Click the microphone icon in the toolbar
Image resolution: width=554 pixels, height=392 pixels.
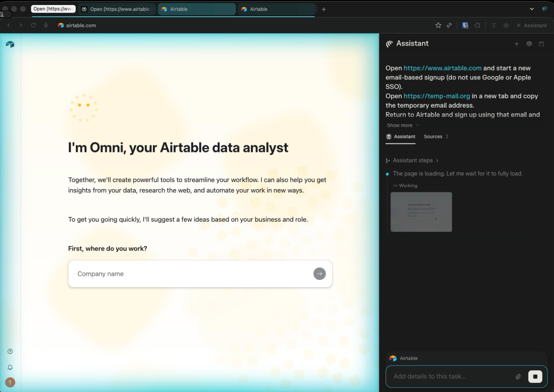coord(46,25)
